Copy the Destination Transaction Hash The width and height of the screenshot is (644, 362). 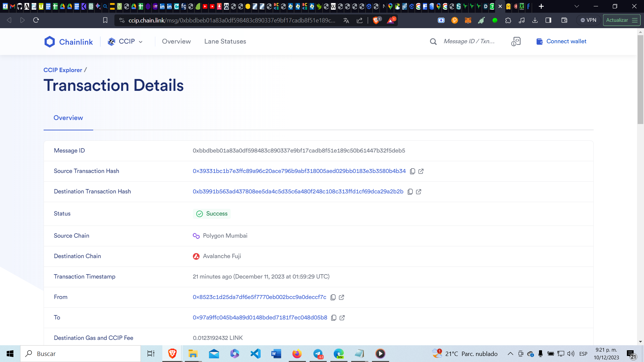pyautogui.click(x=410, y=192)
